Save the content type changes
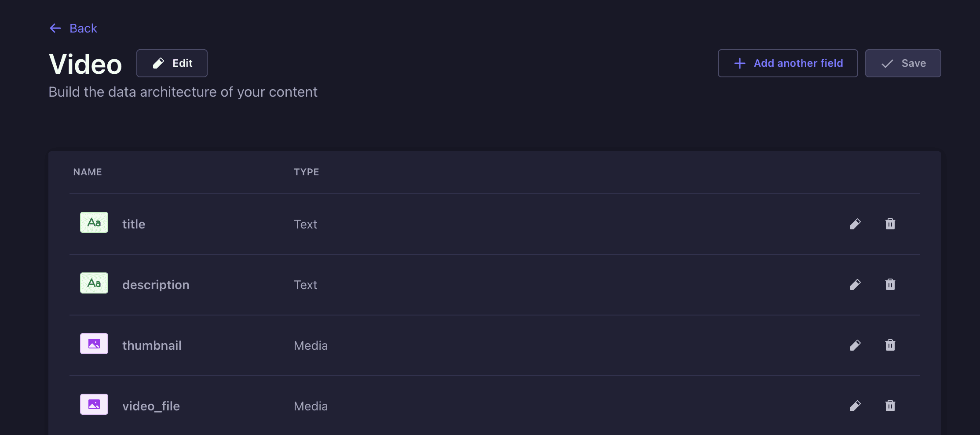 (x=903, y=63)
